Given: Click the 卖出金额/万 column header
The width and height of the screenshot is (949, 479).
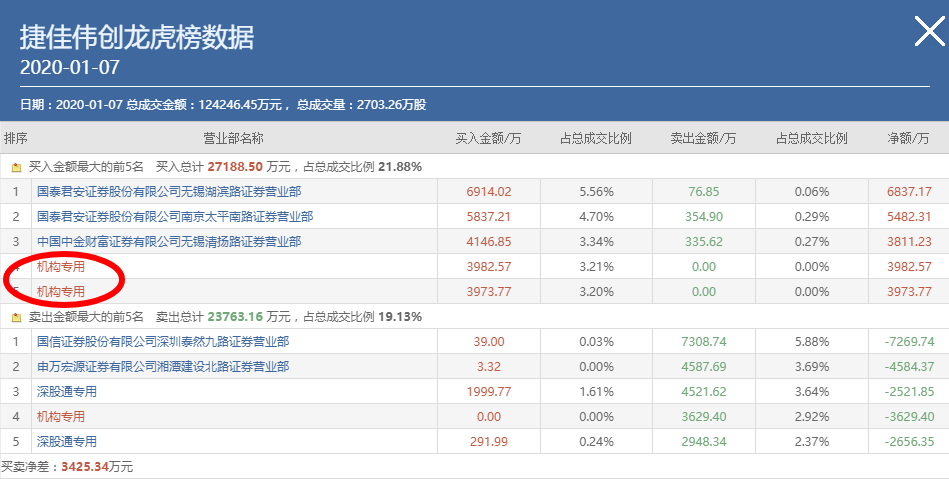Looking at the screenshot, I should (703, 138).
